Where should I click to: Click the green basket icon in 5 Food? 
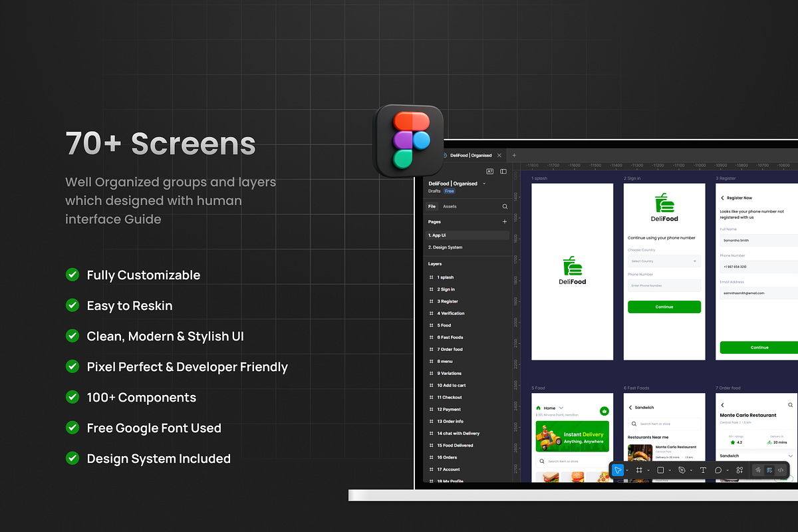pyautogui.click(x=604, y=411)
